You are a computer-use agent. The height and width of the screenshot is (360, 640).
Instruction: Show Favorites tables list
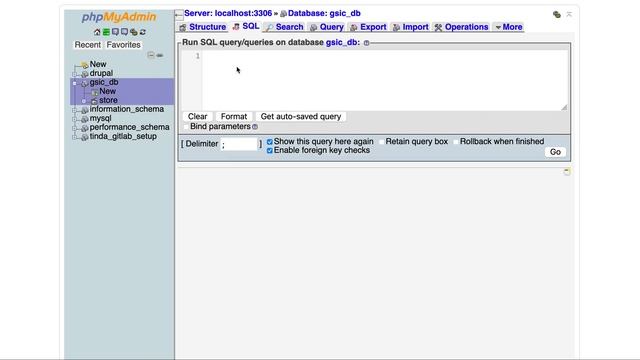point(123,45)
